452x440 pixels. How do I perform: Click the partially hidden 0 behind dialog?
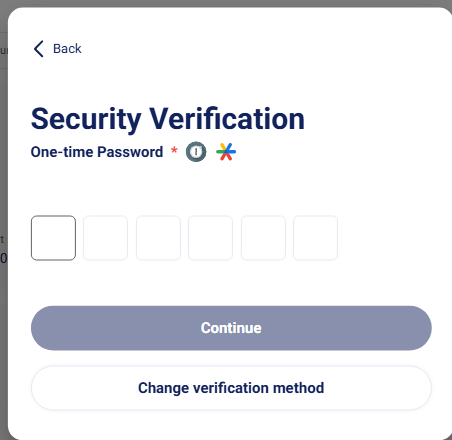click(3, 258)
